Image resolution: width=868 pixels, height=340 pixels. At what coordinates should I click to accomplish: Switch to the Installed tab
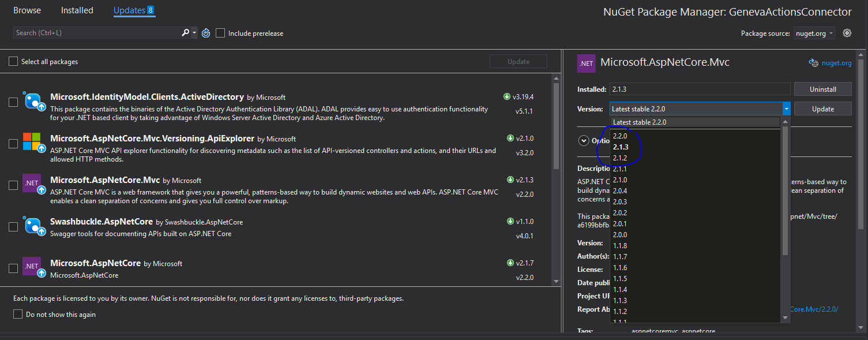(x=77, y=10)
